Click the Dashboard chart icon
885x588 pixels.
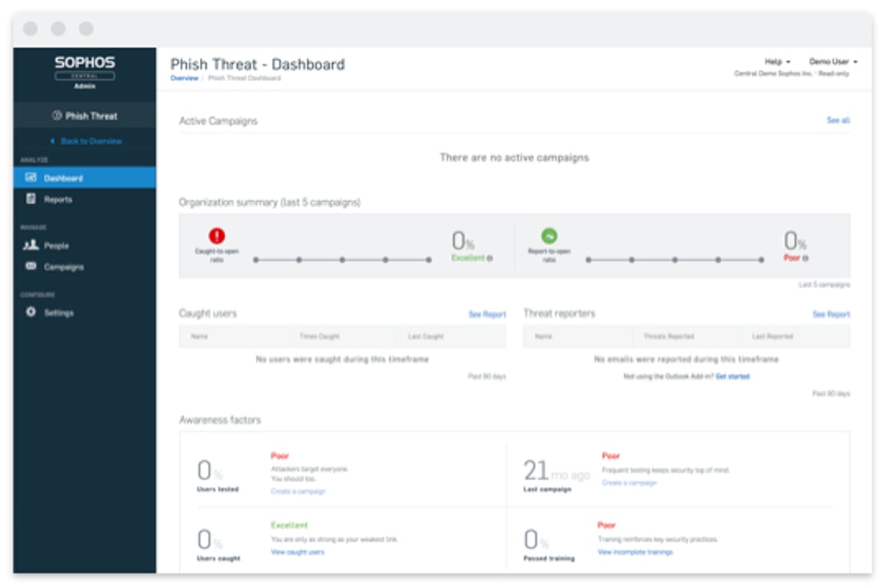pos(31,178)
